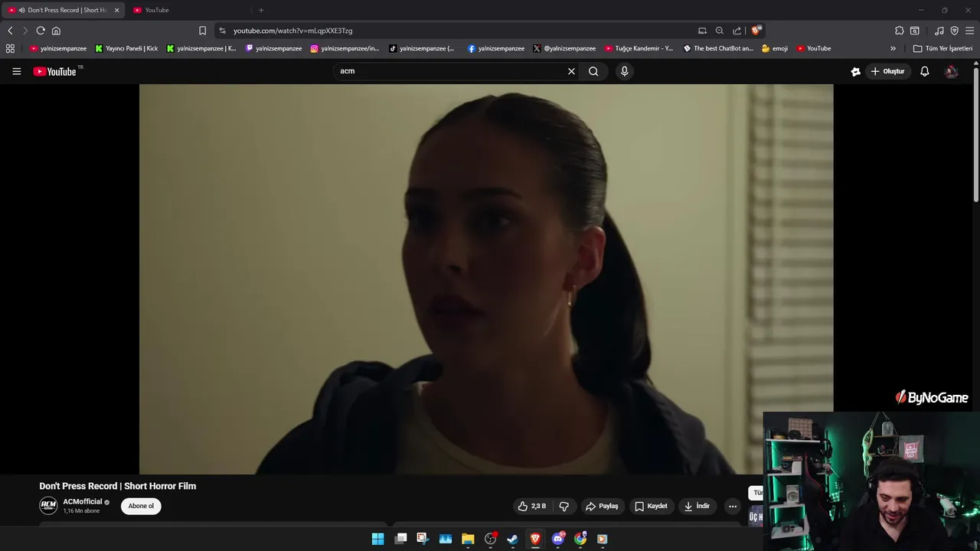Show hidden bookmarks with the chevron

893,48
